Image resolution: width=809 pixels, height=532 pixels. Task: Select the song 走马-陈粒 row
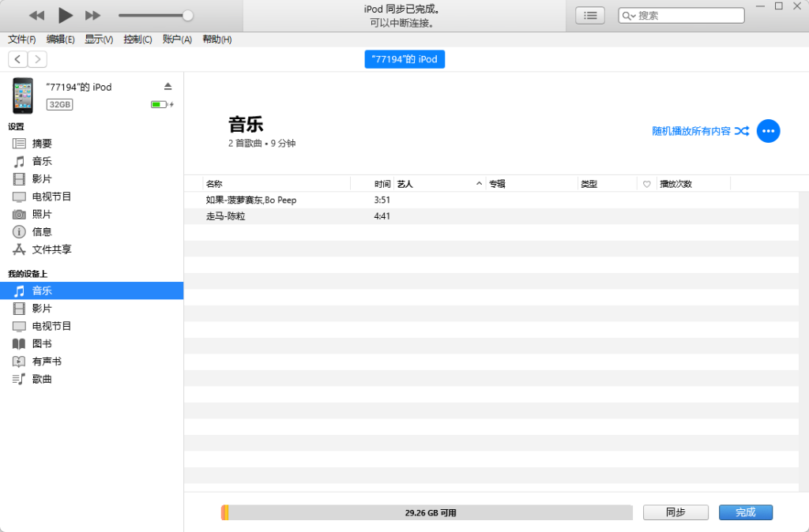point(226,216)
